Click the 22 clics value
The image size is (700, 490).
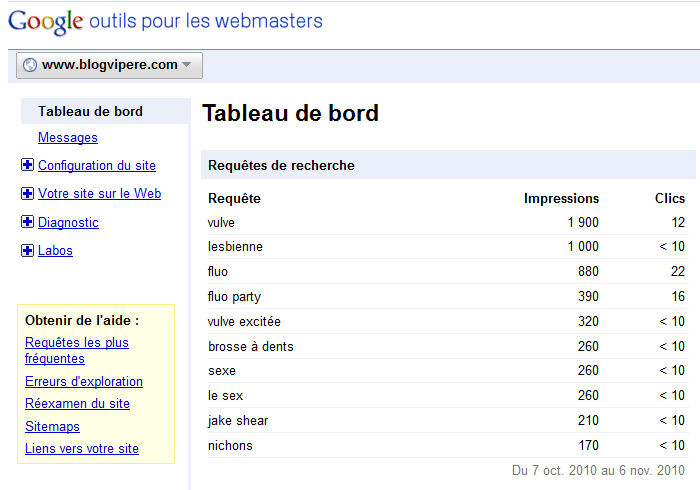[678, 271]
